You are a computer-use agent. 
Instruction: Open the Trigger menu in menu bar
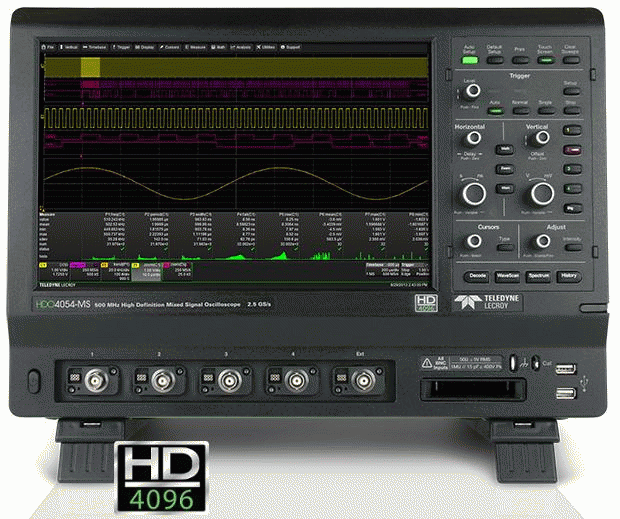tap(121, 47)
